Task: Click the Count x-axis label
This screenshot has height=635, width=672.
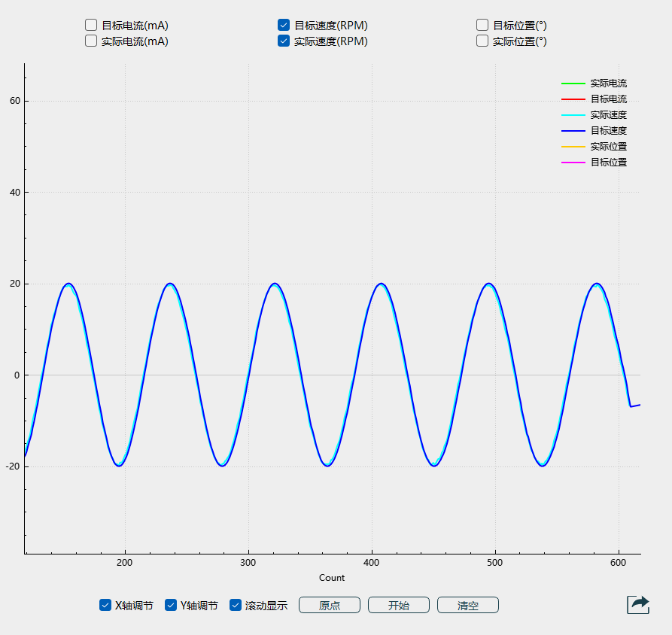Action: pos(331,578)
